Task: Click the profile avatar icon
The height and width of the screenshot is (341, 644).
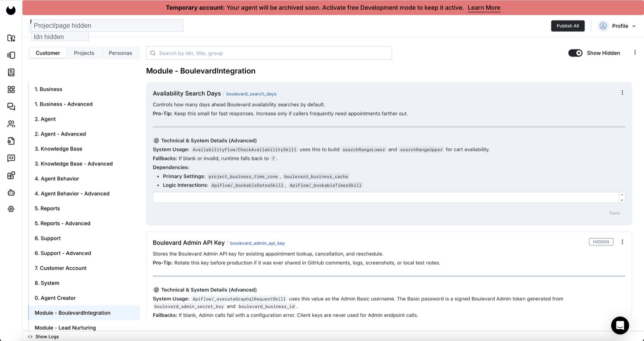Action: click(x=603, y=26)
